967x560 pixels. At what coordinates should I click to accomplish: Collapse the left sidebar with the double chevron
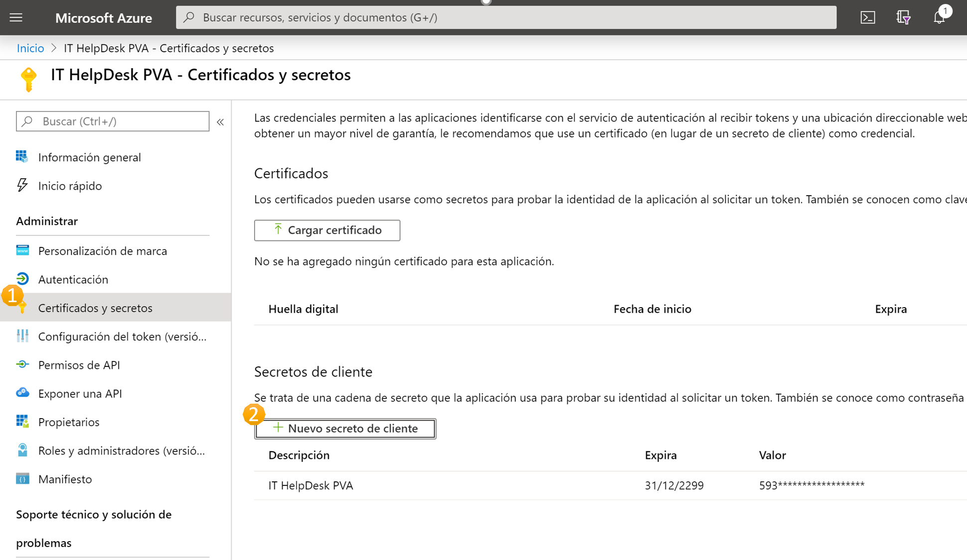point(221,121)
